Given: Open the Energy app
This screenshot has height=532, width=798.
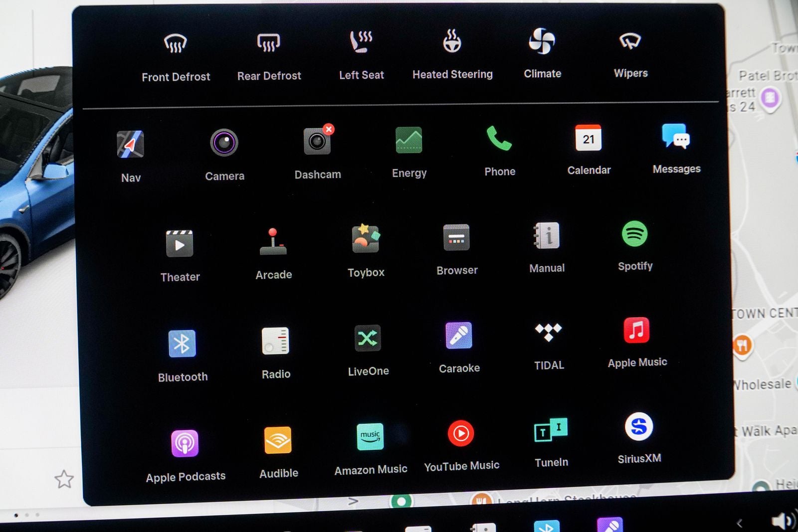Looking at the screenshot, I should 408,140.
